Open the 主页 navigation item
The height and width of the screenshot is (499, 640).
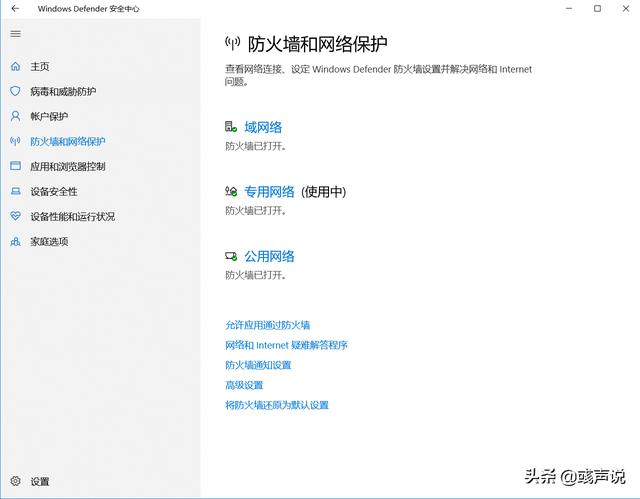(40, 67)
